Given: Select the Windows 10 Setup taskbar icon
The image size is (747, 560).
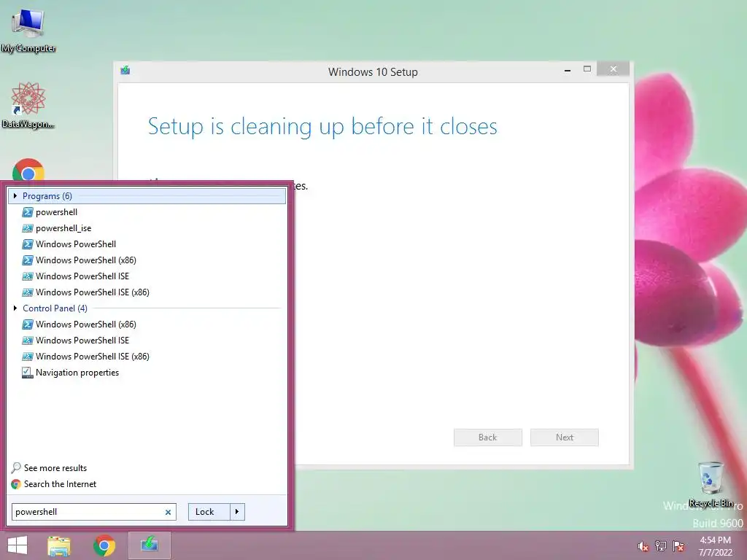Looking at the screenshot, I should (x=149, y=545).
